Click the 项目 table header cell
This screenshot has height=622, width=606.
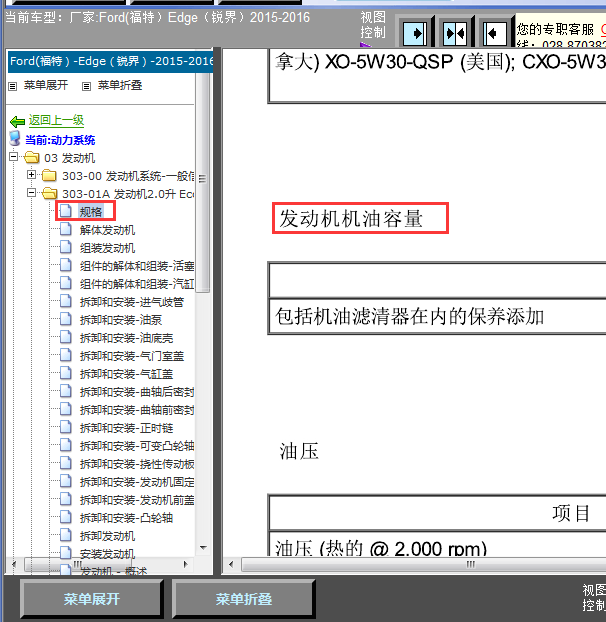(437, 513)
